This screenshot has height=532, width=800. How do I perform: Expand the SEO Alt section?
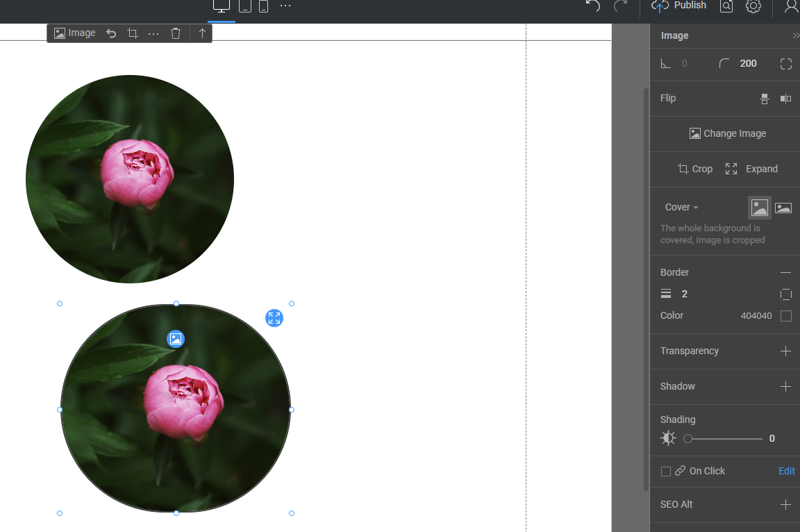click(785, 505)
